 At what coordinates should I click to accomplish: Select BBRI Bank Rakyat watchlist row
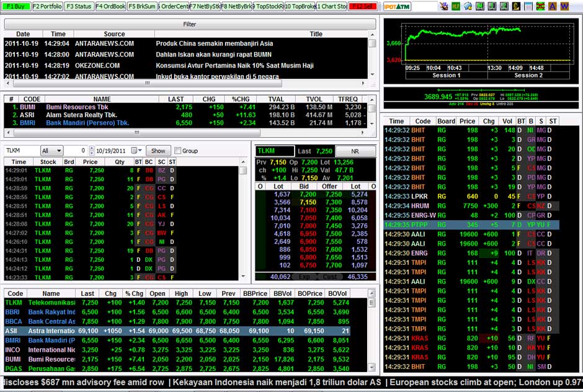click(177, 312)
